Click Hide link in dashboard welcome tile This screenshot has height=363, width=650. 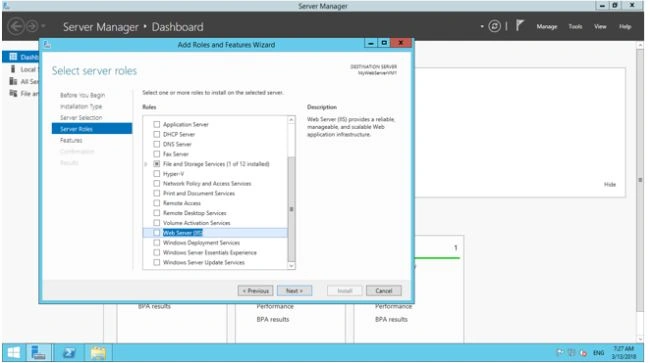(609, 184)
